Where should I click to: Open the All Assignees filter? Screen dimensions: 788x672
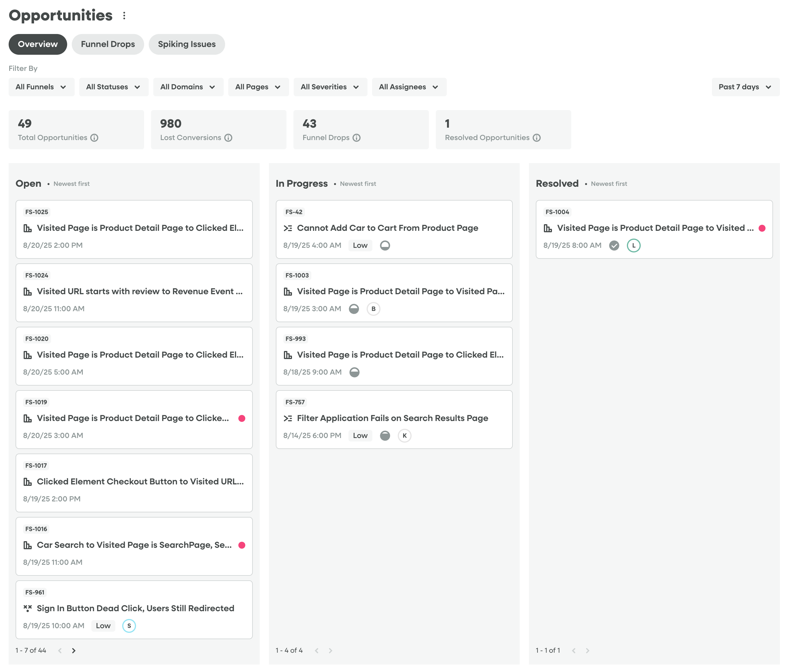[408, 87]
